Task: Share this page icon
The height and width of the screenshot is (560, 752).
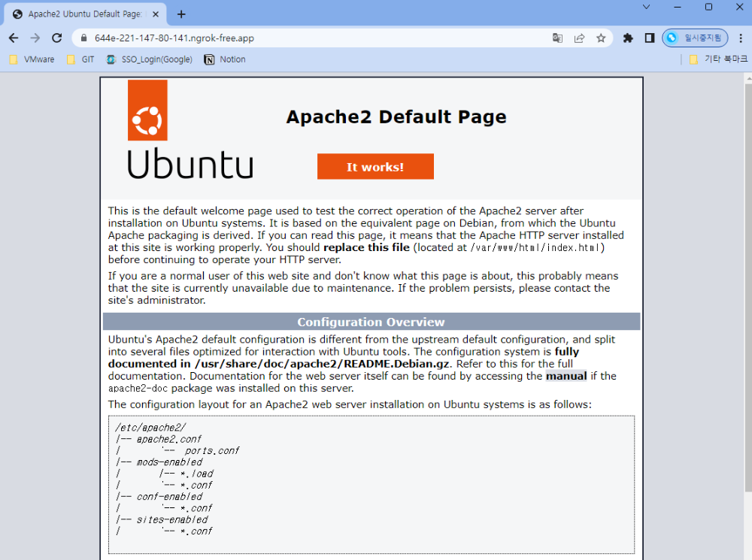Action: click(x=579, y=38)
